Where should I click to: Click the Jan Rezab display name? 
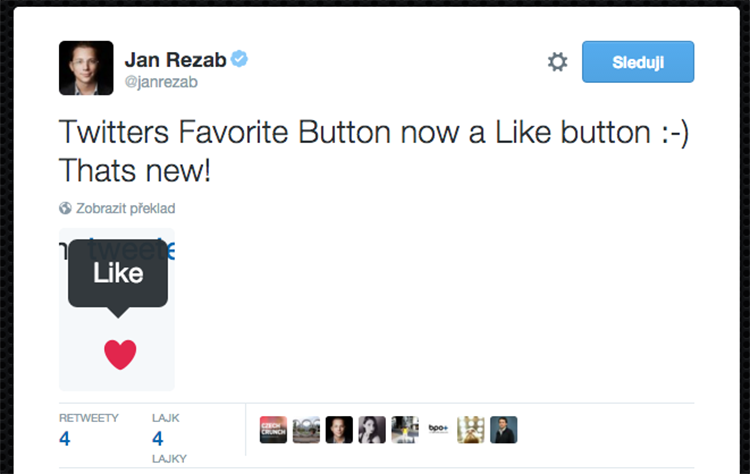[x=175, y=59]
